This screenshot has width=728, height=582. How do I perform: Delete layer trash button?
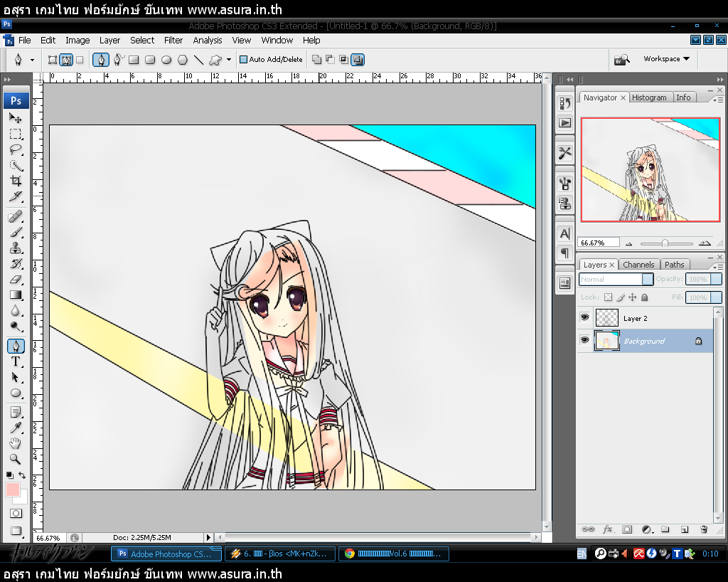pyautogui.click(x=704, y=529)
